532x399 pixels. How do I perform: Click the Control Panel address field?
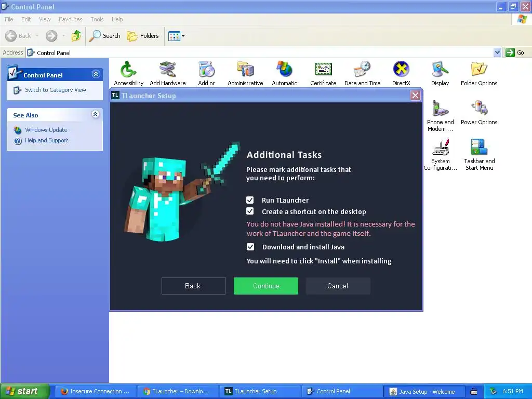pos(260,52)
